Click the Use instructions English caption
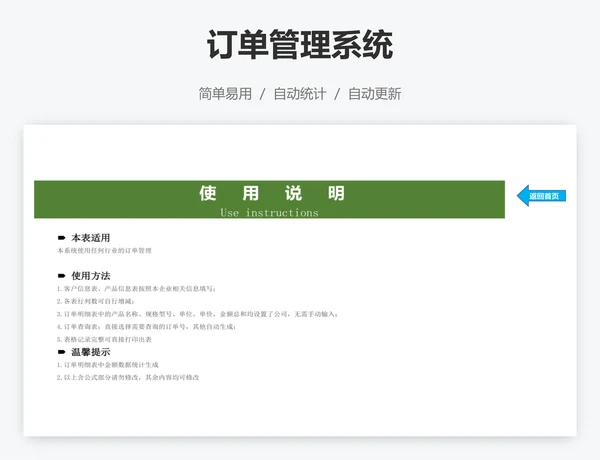Screen dimensions: 600x460 (x=269, y=212)
